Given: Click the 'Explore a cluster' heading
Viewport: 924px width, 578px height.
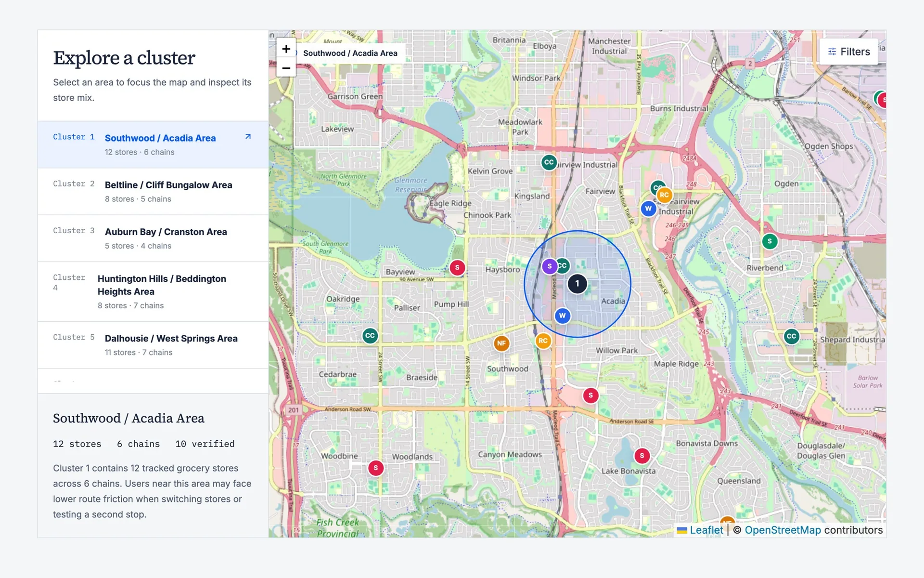Looking at the screenshot, I should click(124, 58).
